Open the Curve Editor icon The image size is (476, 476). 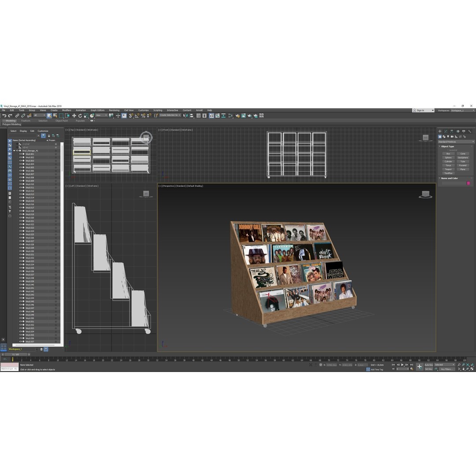pos(217,115)
